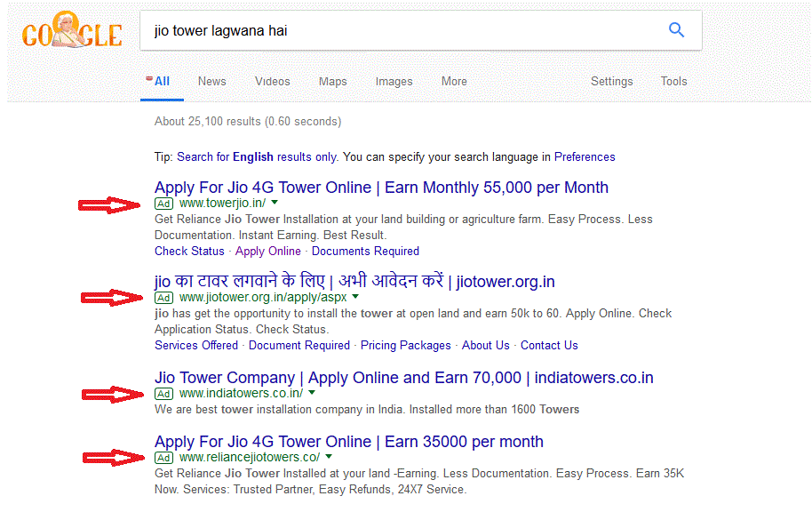This screenshot has width=812, height=512.
Task: Click the Apply Online sitelink
Action: (x=267, y=252)
